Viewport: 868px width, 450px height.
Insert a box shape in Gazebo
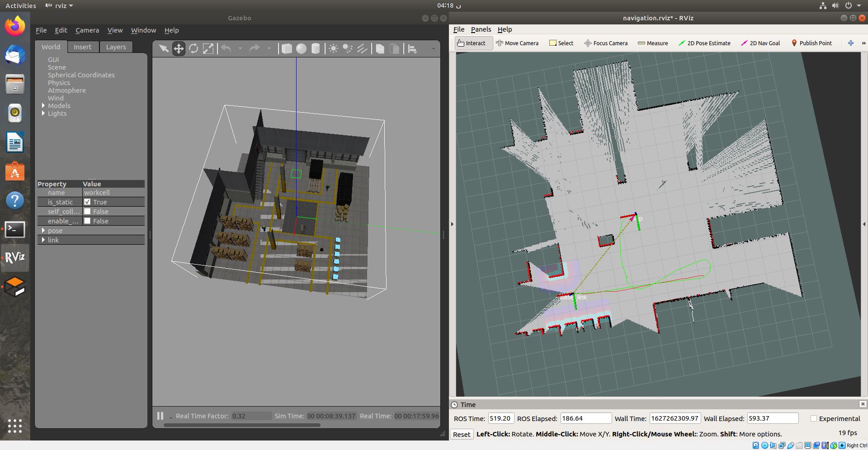[x=287, y=49]
